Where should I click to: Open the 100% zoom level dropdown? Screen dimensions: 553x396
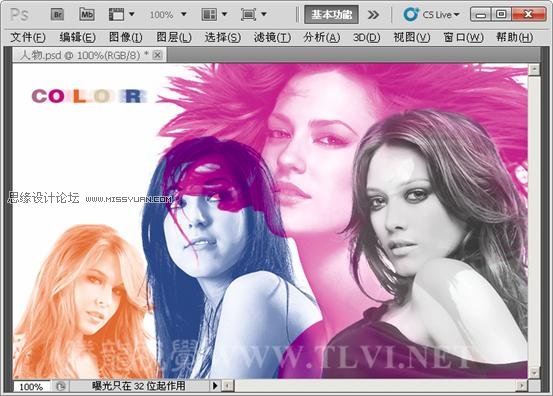183,14
